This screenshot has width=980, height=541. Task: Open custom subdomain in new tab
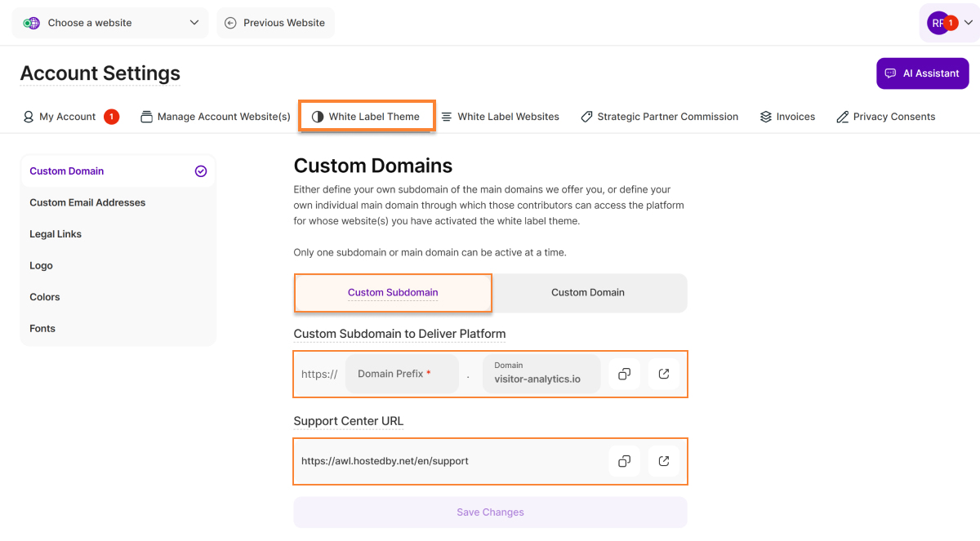click(664, 374)
